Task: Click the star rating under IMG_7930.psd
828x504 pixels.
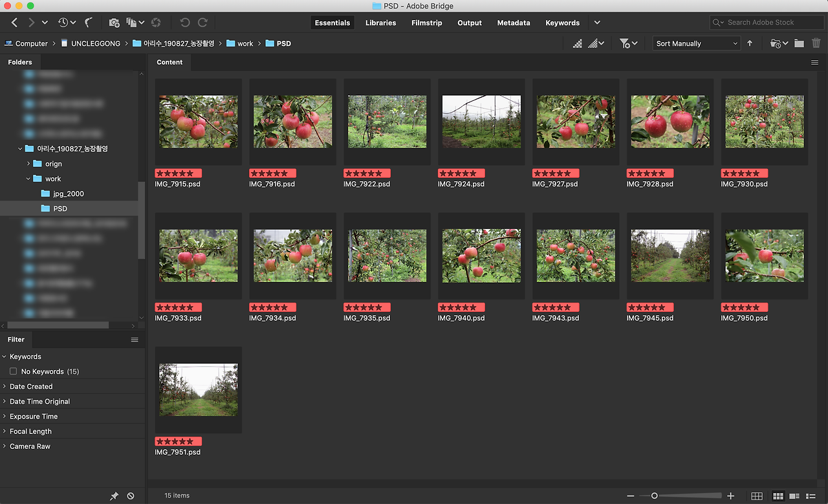Action: coord(745,173)
